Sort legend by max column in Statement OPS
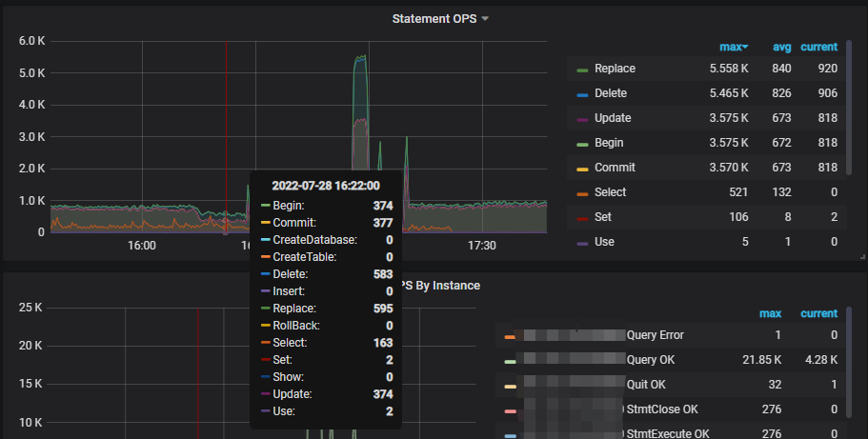The image size is (868, 439). 732,47
